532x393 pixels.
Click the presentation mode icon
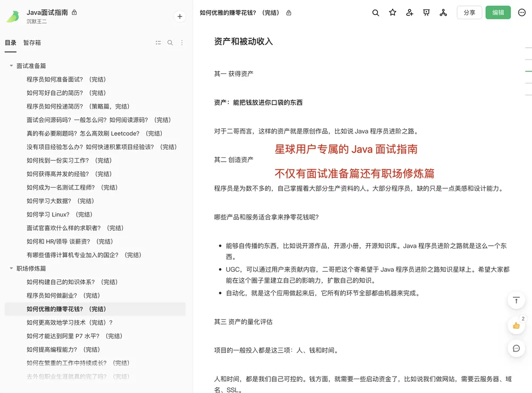[427, 13]
